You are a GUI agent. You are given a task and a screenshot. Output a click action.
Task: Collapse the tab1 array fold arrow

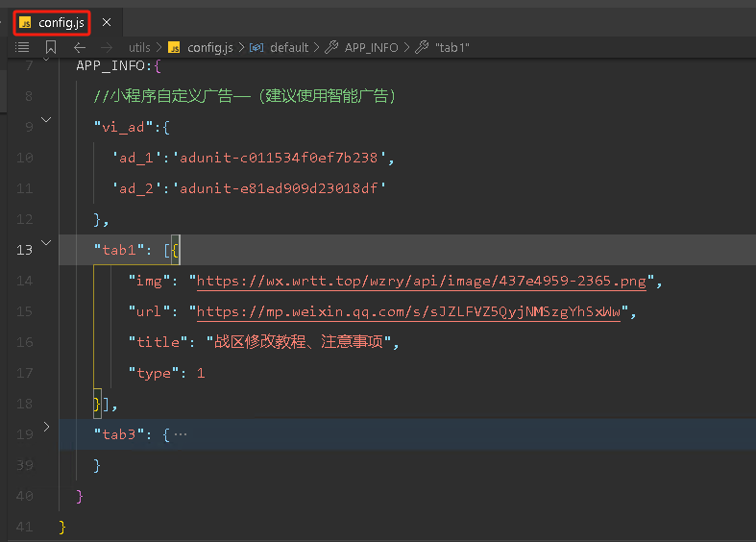click(46, 242)
